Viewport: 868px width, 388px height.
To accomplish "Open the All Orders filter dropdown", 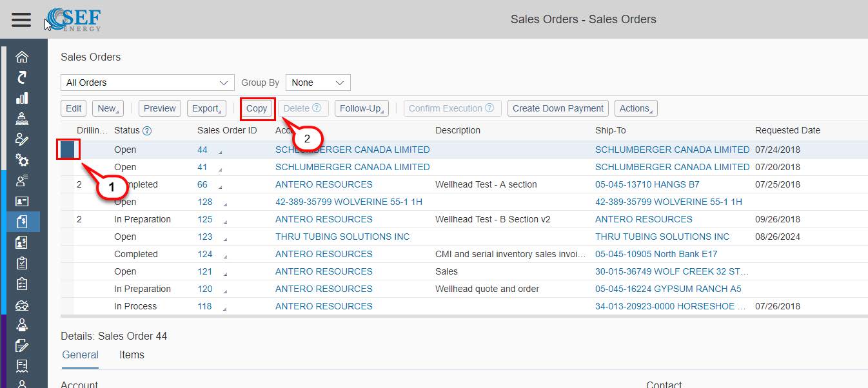I will click(148, 82).
